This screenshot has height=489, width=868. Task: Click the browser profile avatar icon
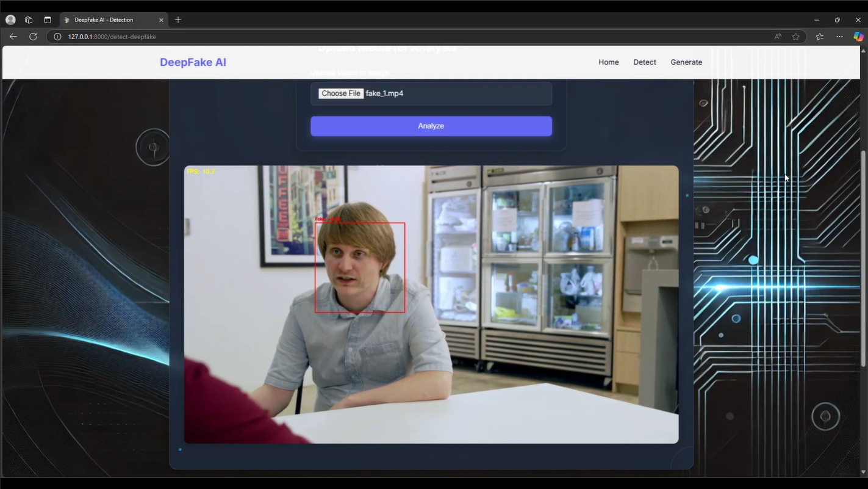[10, 20]
